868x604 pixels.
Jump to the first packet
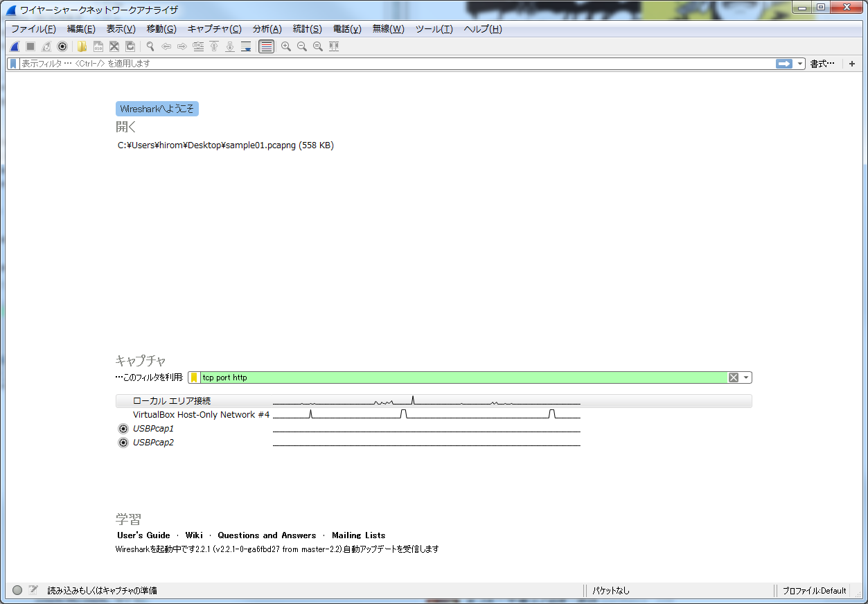(214, 46)
